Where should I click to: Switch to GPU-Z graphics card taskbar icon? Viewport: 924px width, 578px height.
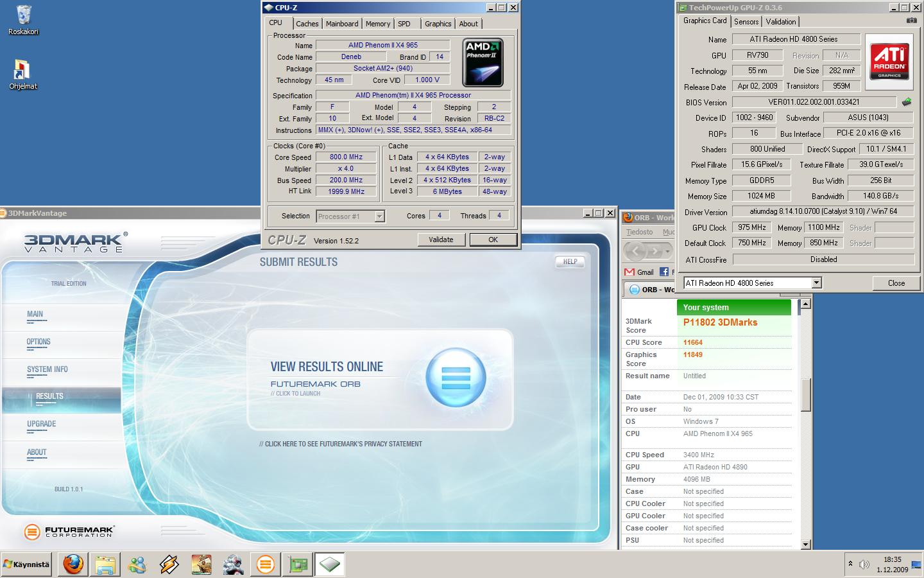coord(297,565)
